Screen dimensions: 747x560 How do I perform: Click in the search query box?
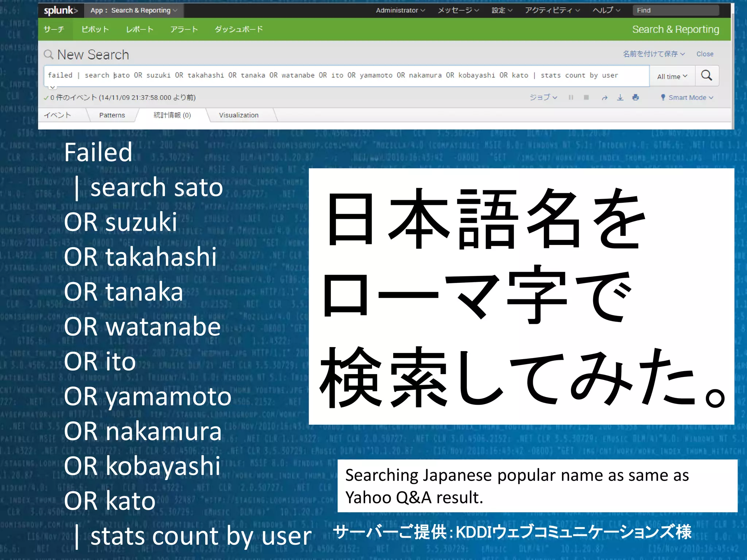[x=347, y=75]
